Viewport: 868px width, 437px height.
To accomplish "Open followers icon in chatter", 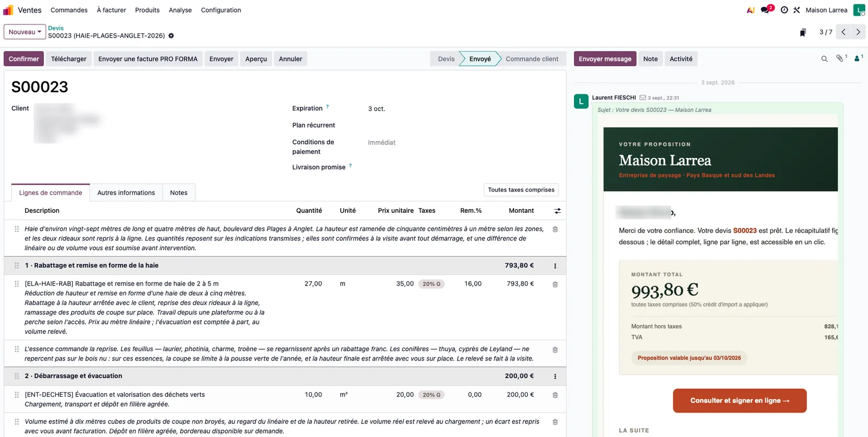I will coord(858,58).
